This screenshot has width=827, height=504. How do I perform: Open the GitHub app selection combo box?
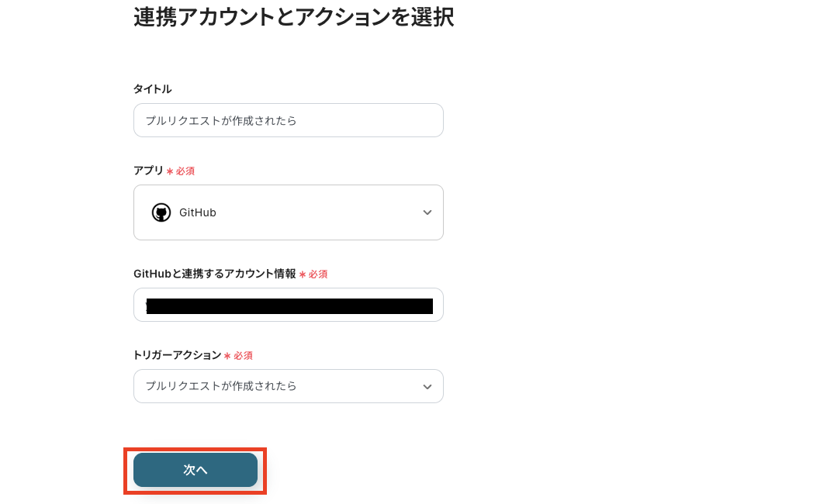(289, 212)
